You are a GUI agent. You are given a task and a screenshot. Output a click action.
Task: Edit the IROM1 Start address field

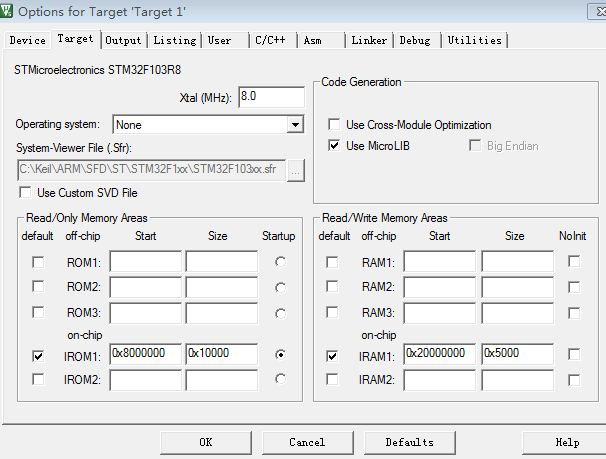[x=146, y=354]
